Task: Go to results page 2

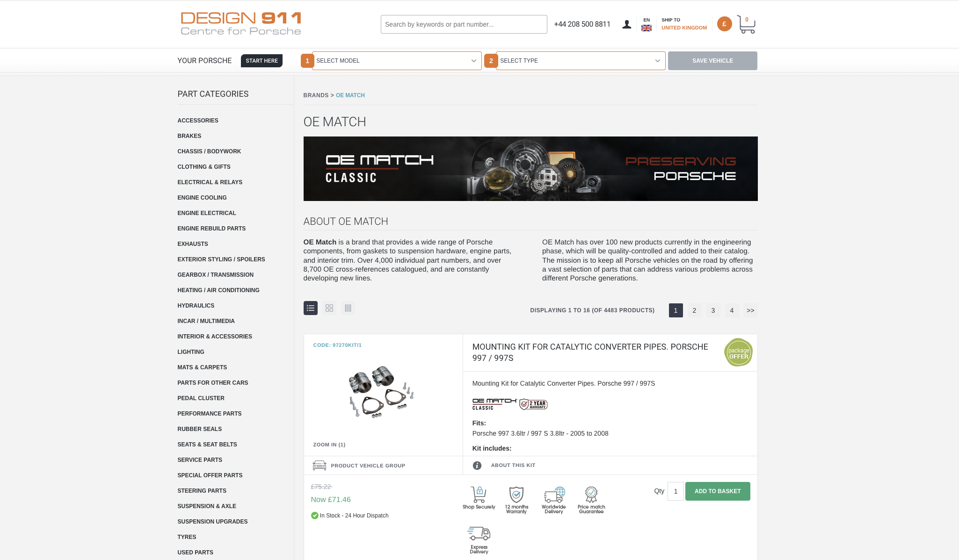Action: 695,310
